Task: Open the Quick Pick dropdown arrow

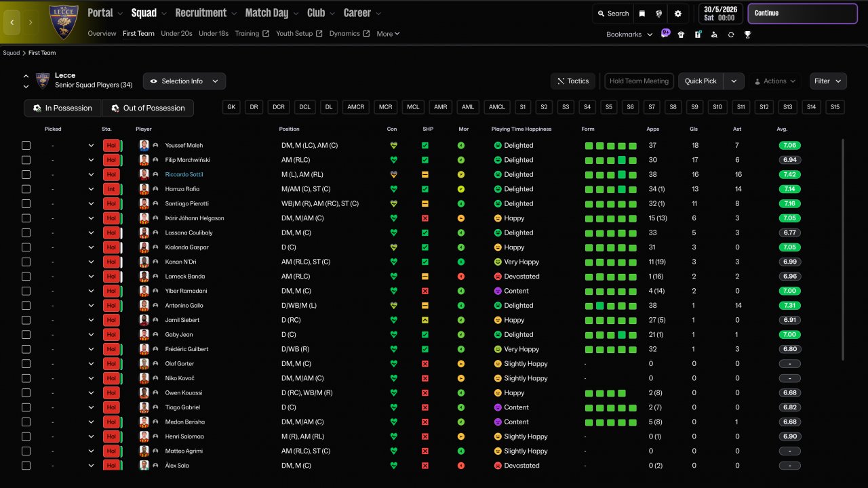Action: 734,81
